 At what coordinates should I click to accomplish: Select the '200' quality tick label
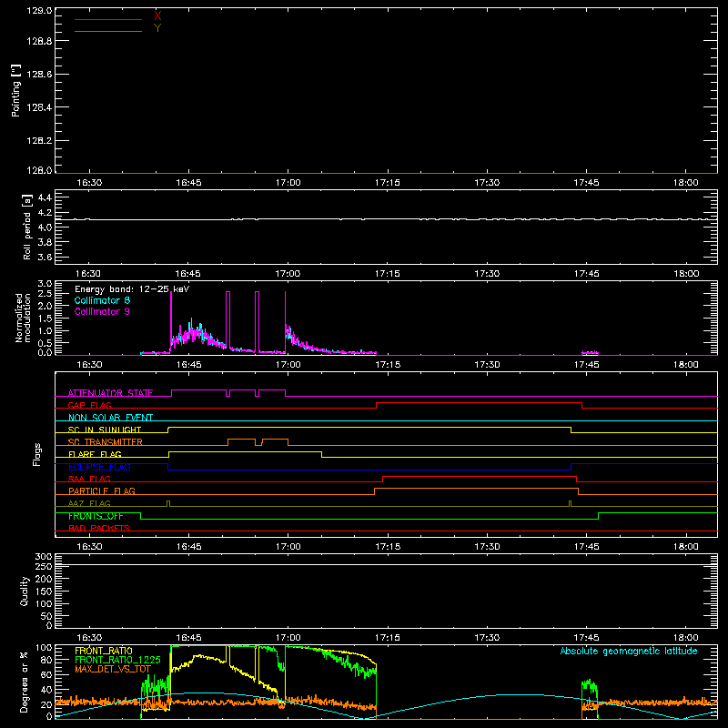click(x=43, y=580)
